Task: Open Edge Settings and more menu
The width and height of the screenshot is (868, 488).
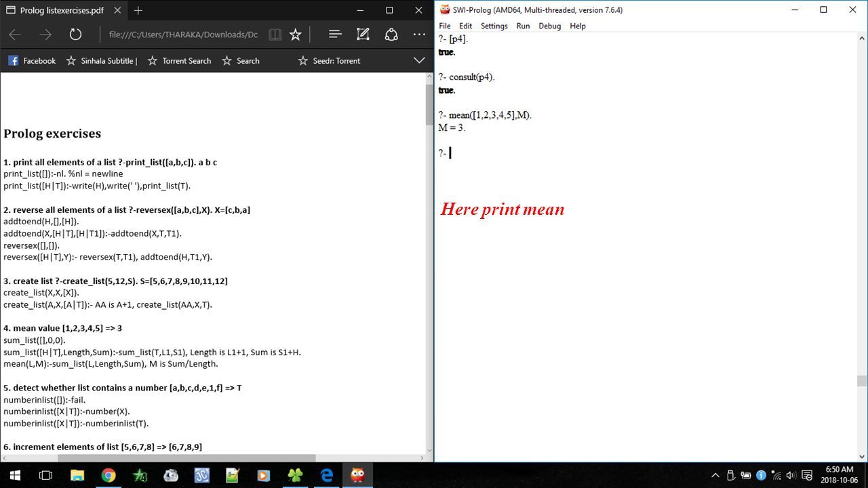Action: click(419, 35)
